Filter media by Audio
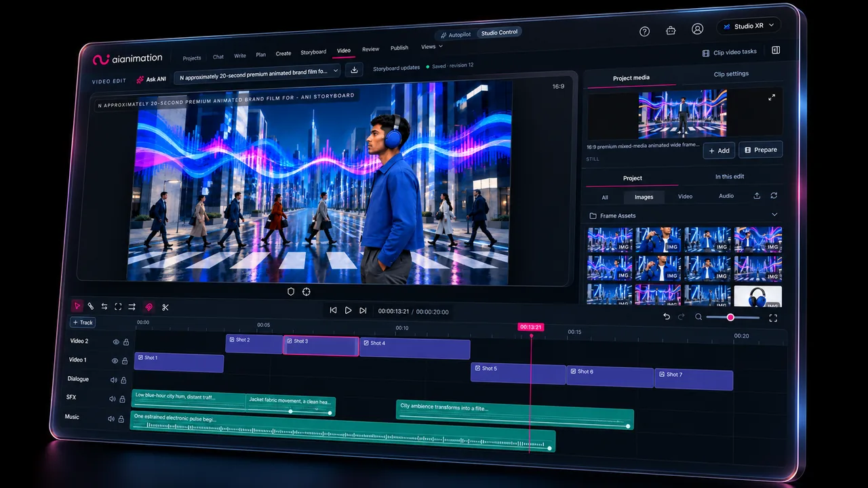Image resolution: width=868 pixels, height=488 pixels. pos(726,196)
